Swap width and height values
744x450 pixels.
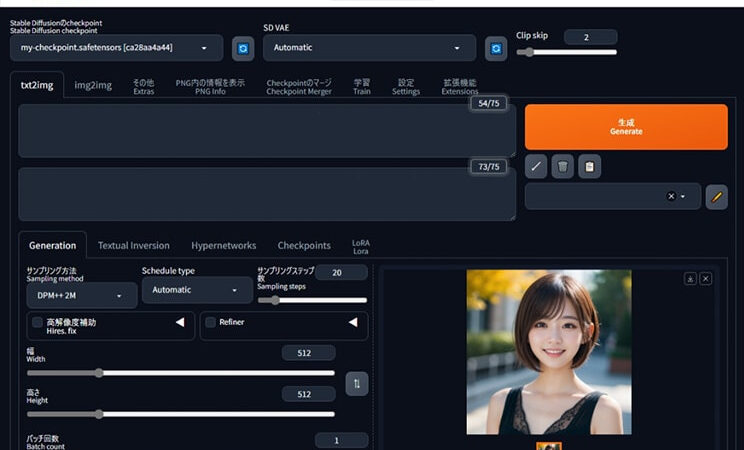click(x=357, y=384)
